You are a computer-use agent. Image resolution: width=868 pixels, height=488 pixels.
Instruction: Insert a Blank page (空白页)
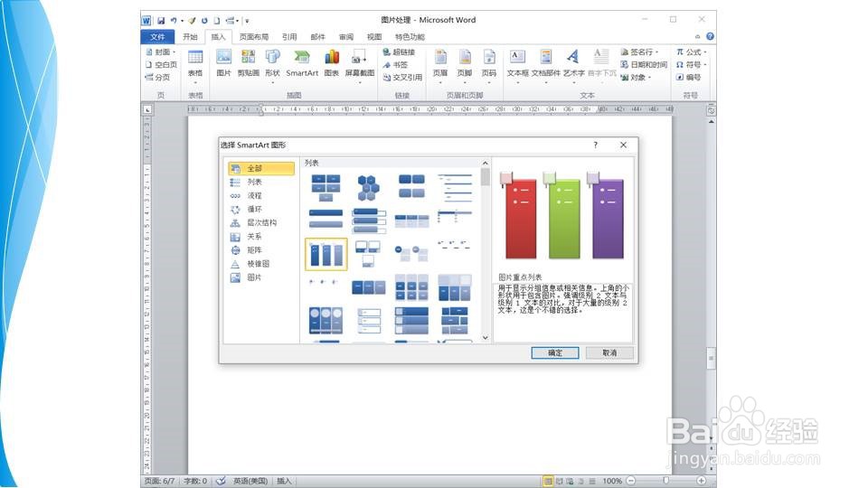161,65
